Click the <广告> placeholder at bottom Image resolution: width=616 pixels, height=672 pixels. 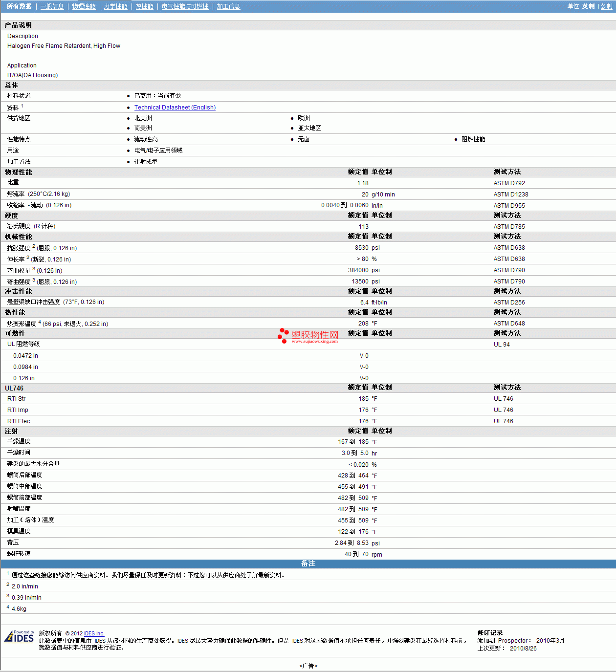(x=308, y=666)
